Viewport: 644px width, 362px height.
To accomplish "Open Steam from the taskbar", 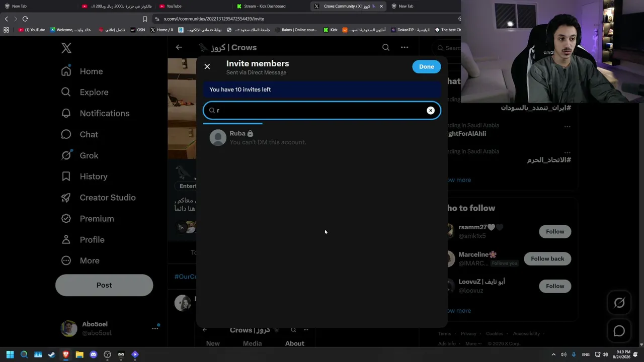I will click(51, 354).
